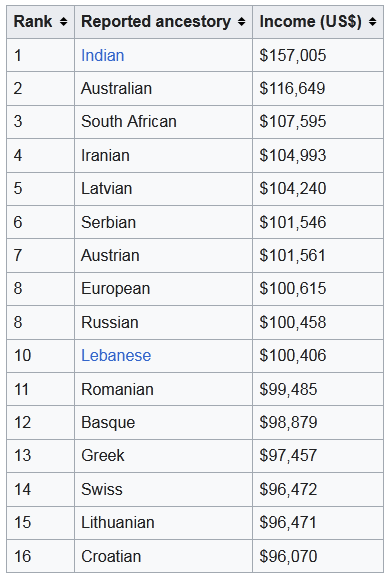
Task: Click the $101,546 Serbian income cell
Action: [x=318, y=222]
